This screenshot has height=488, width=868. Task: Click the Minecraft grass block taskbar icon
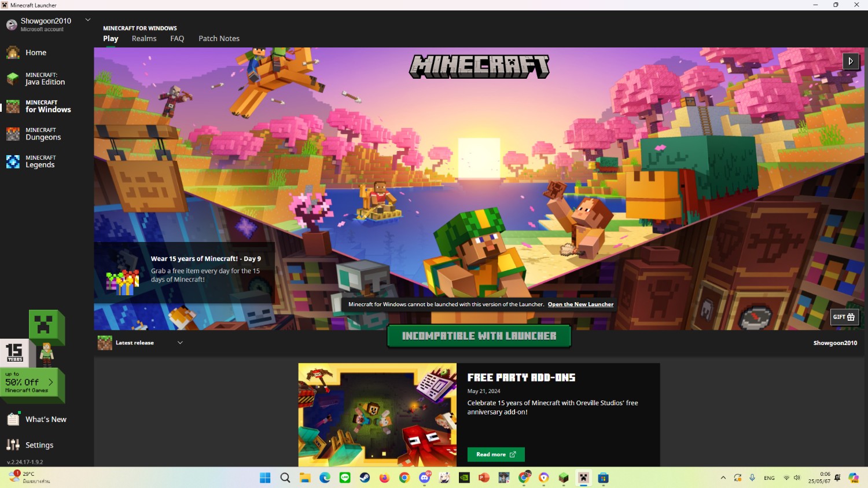point(564,478)
